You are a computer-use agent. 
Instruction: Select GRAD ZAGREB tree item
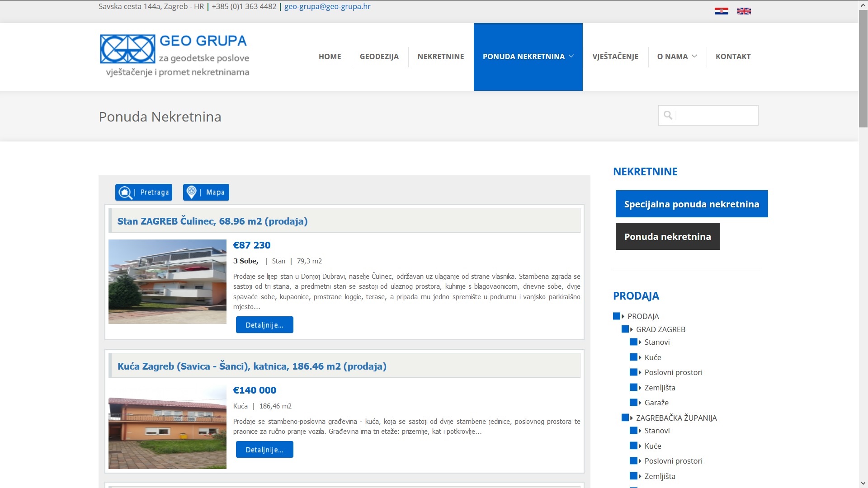[660, 329]
